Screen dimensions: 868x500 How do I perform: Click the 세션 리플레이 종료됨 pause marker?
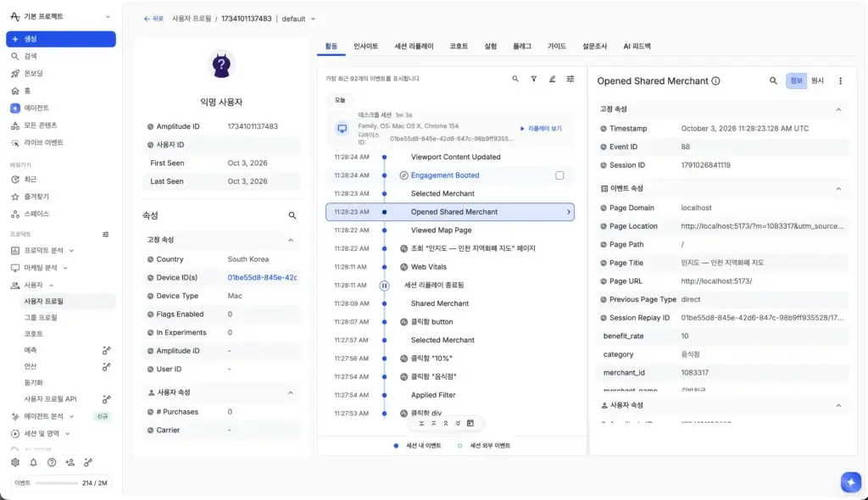(384, 286)
